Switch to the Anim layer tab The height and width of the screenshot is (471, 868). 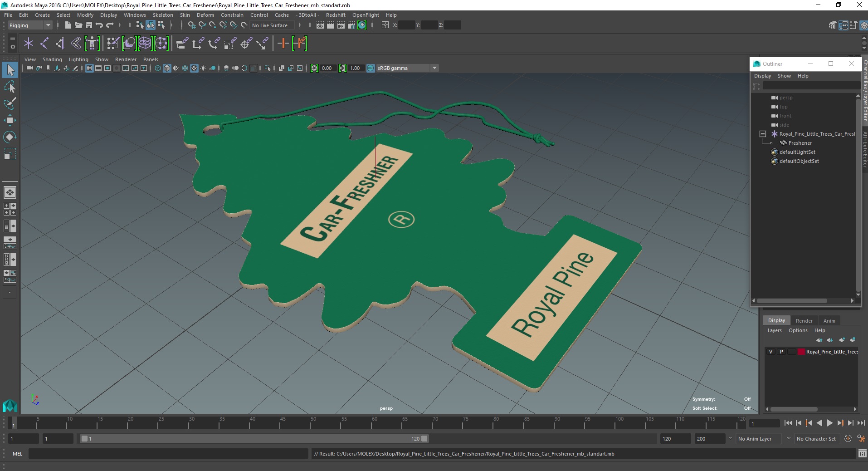[x=829, y=320]
